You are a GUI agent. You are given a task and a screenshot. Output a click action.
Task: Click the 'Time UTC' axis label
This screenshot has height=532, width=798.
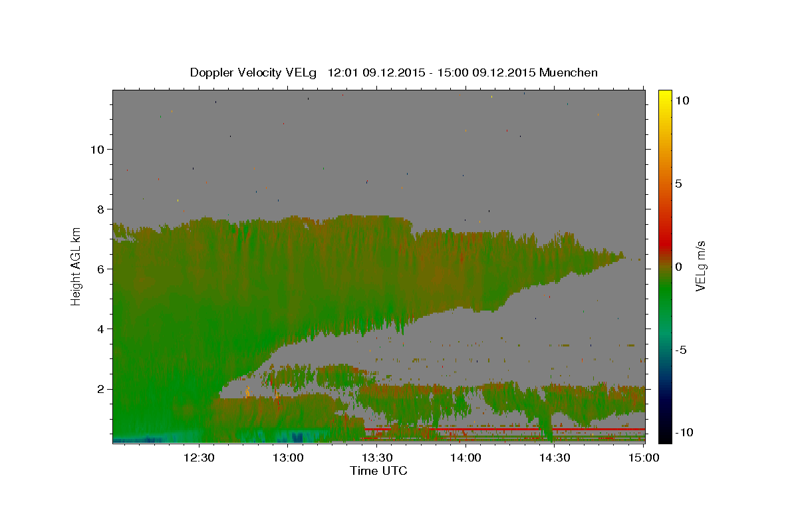(x=378, y=471)
